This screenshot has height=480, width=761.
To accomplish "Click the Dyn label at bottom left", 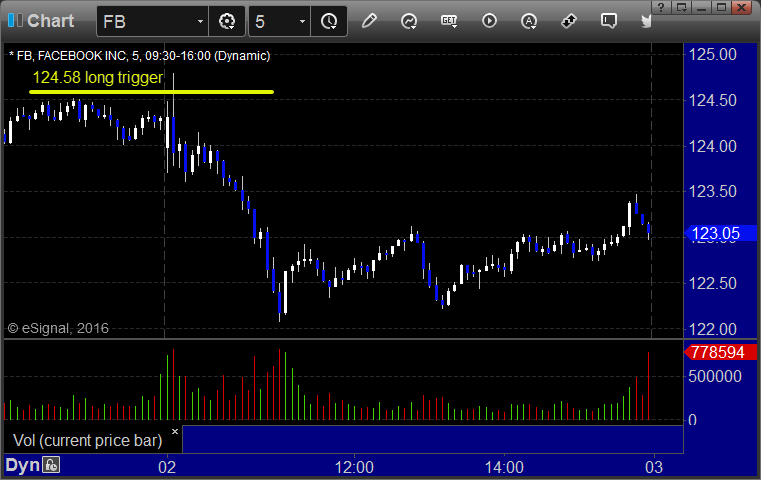I will [22, 465].
